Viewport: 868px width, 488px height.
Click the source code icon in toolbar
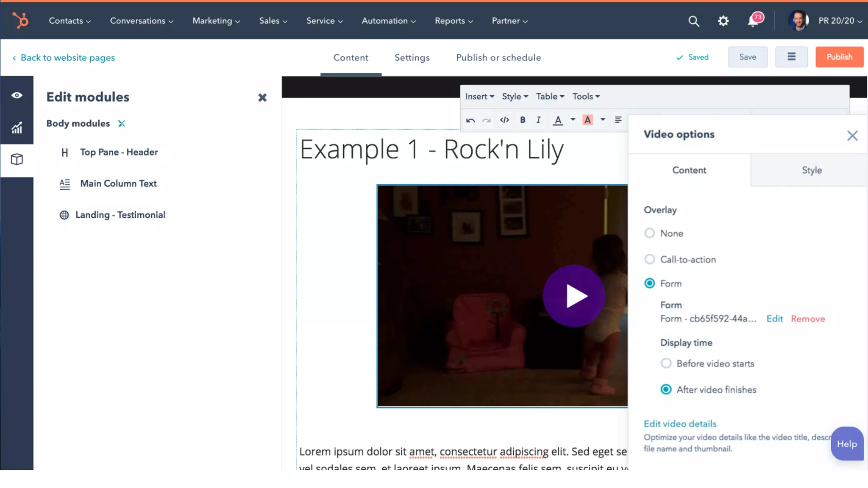[x=504, y=120]
